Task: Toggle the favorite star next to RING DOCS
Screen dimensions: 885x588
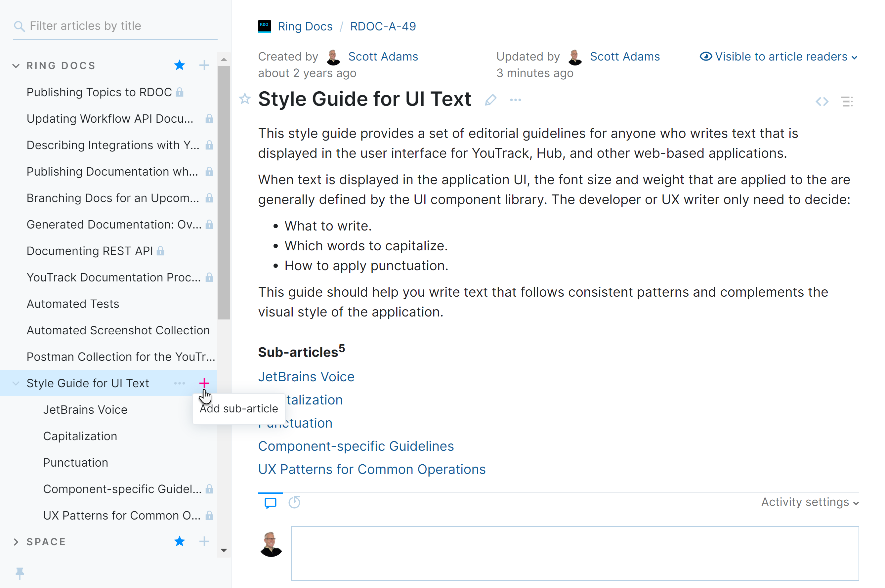Action: pos(180,65)
